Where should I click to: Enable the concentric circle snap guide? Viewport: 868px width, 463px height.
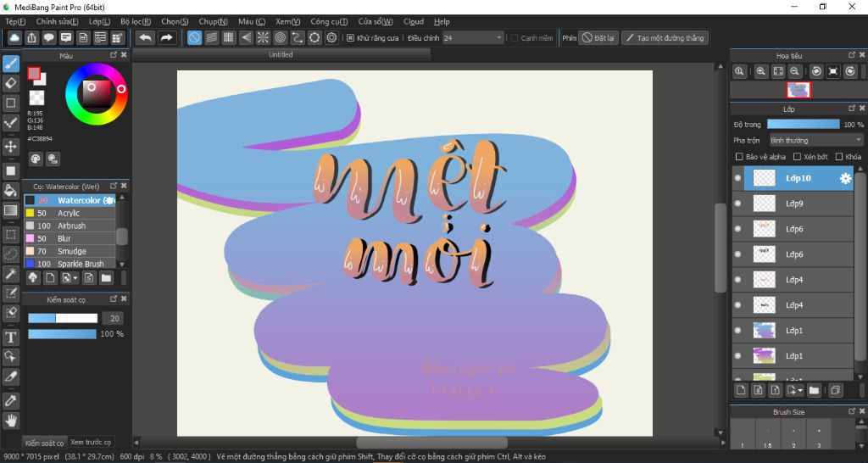[x=280, y=37]
